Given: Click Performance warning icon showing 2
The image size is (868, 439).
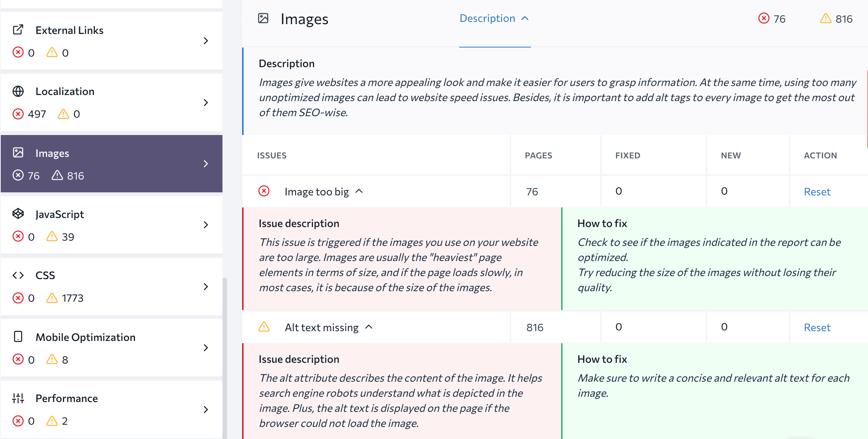Looking at the screenshot, I should point(52,421).
